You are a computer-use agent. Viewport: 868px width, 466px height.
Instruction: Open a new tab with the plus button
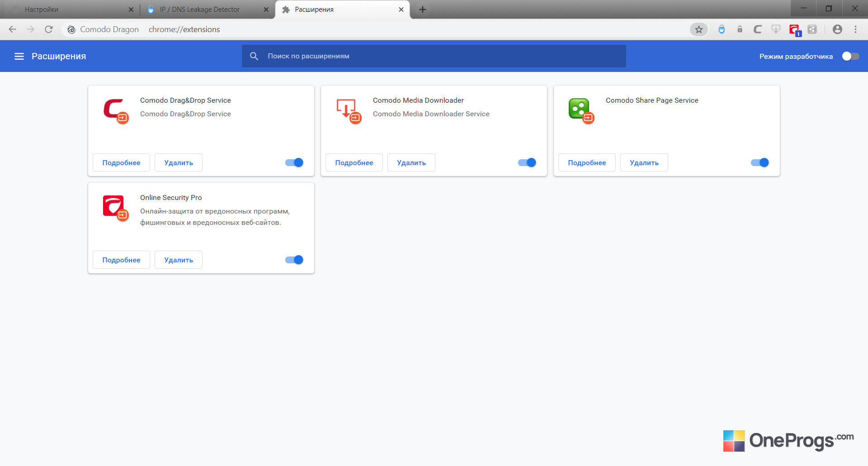click(423, 10)
